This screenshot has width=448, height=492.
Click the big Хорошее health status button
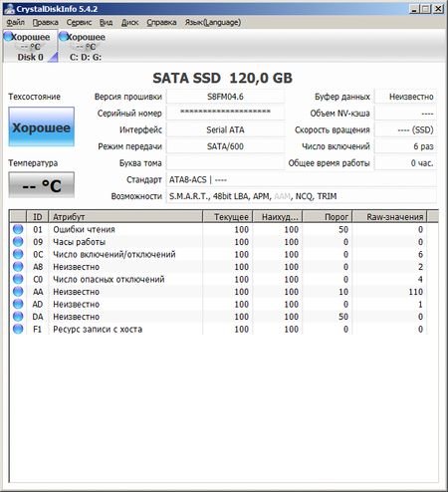click(x=42, y=126)
